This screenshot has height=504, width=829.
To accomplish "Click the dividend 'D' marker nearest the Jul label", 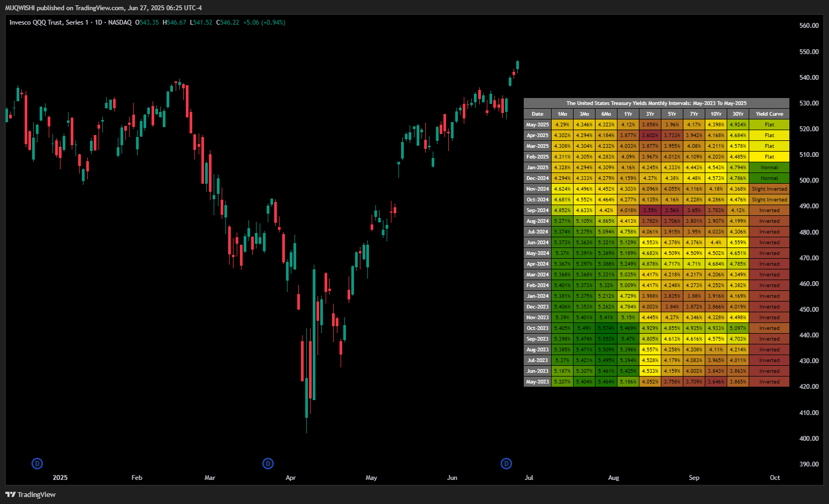I will 506,464.
